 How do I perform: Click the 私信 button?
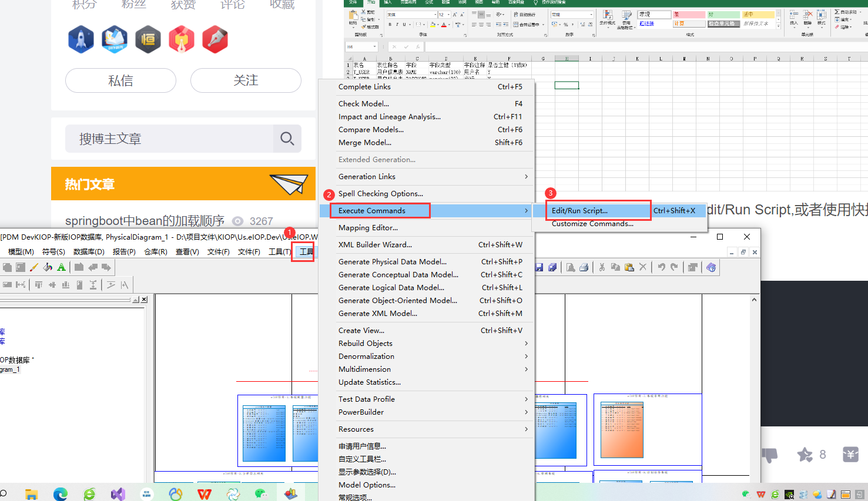[120, 80]
